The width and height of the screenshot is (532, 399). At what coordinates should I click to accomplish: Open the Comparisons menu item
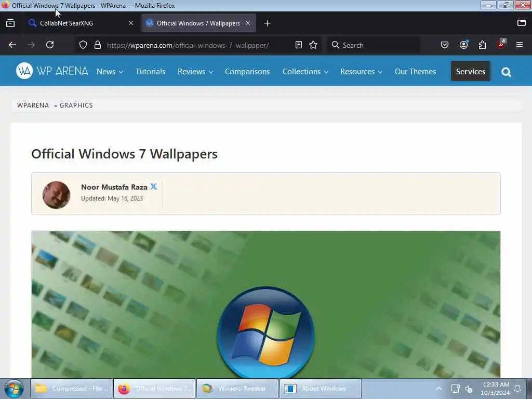click(x=247, y=72)
